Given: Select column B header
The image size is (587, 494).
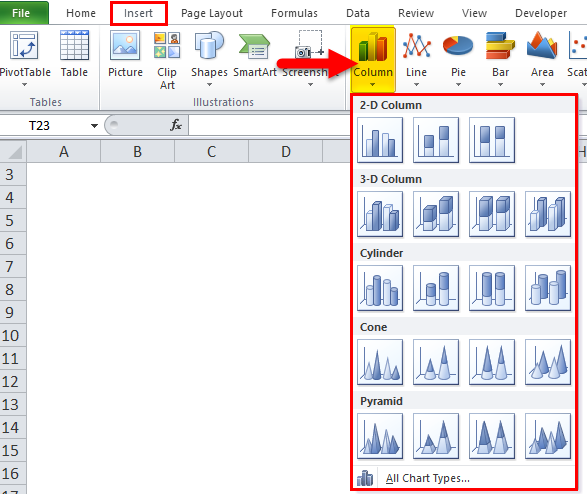Looking at the screenshot, I should click(137, 152).
